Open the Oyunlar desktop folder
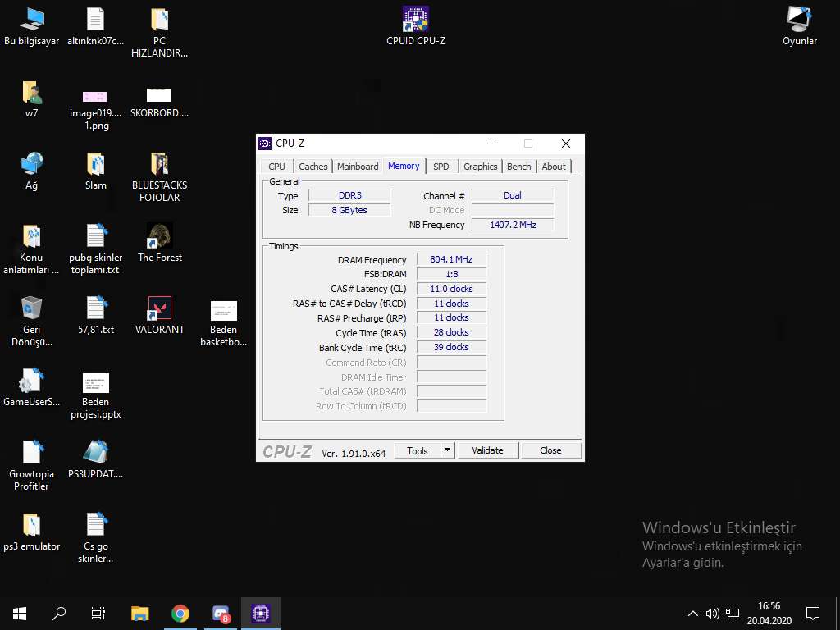Screen dimensions: 840x630 pyautogui.click(x=799, y=20)
